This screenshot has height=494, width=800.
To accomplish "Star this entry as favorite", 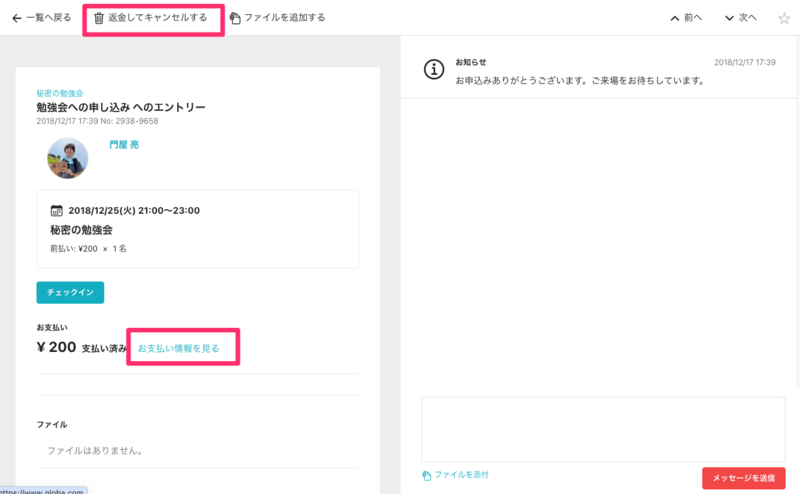I will (x=783, y=19).
